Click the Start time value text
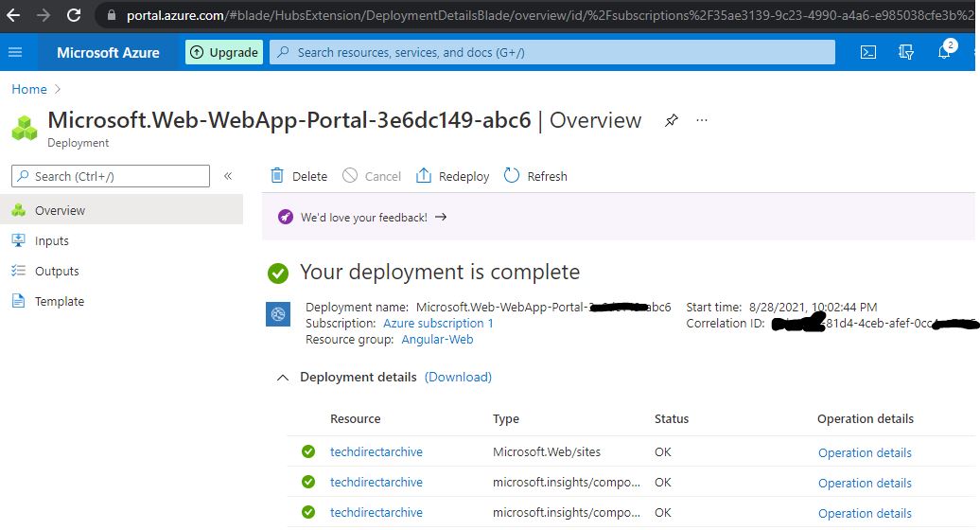This screenshot has width=980, height=530. [814, 307]
